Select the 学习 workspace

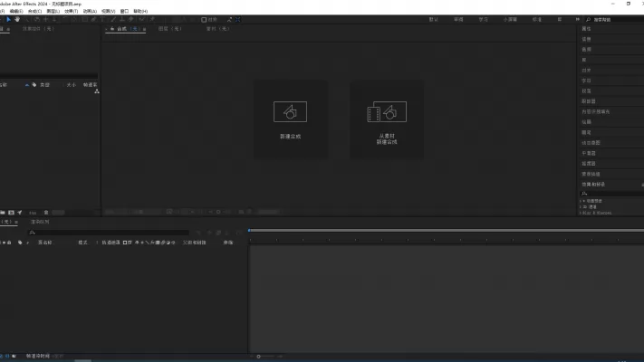point(484,20)
